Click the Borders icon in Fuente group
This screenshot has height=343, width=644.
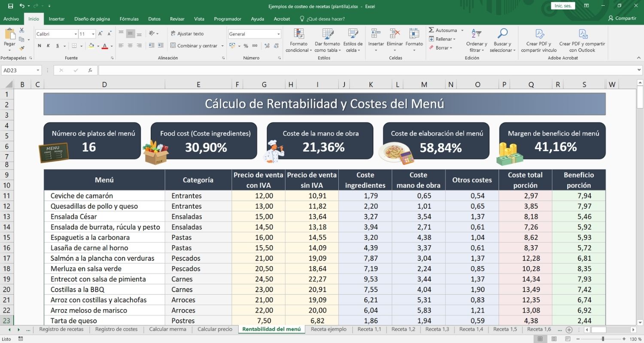coord(74,46)
